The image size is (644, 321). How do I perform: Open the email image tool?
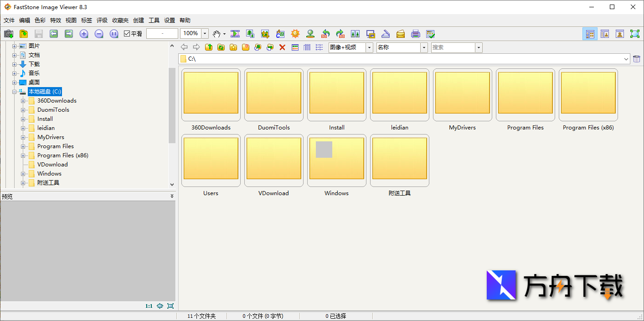400,33
